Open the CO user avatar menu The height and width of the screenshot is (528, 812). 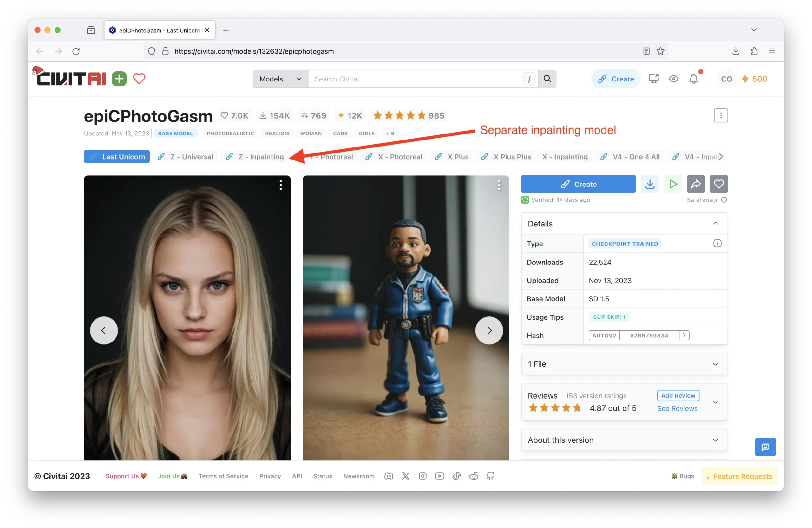[x=726, y=79]
